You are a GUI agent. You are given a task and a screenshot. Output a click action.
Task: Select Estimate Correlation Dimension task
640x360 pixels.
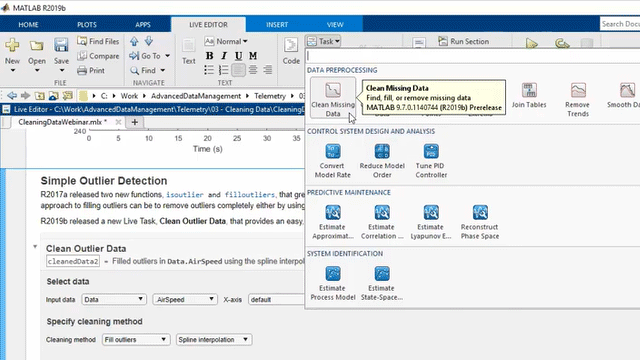(382, 222)
